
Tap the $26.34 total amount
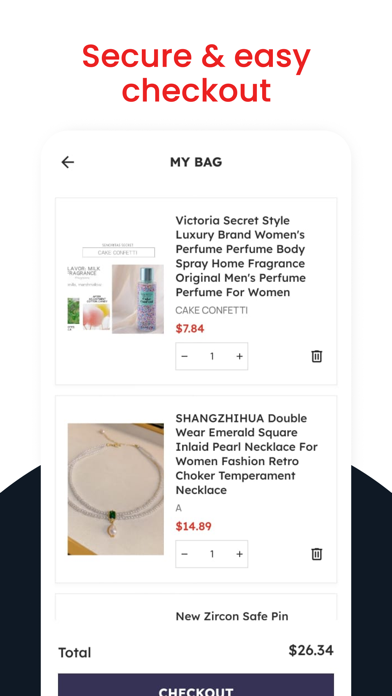pyautogui.click(x=311, y=650)
